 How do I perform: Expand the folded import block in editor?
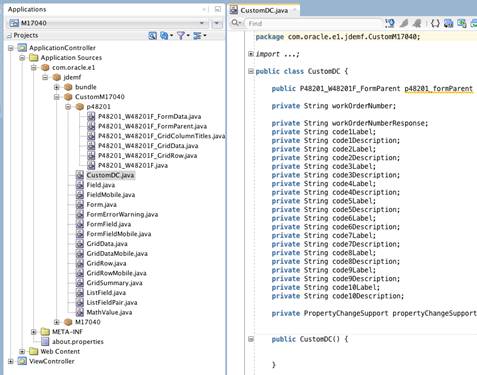pos(251,54)
